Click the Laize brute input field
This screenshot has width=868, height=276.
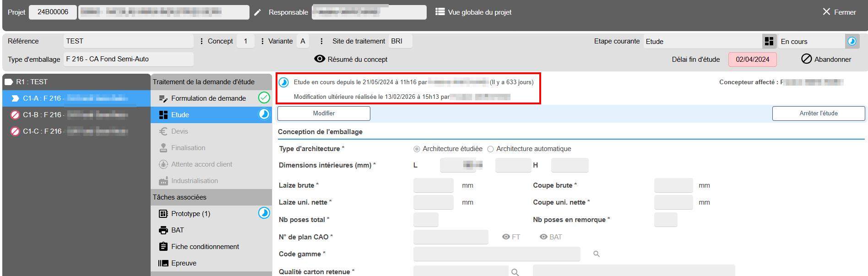coord(433,185)
